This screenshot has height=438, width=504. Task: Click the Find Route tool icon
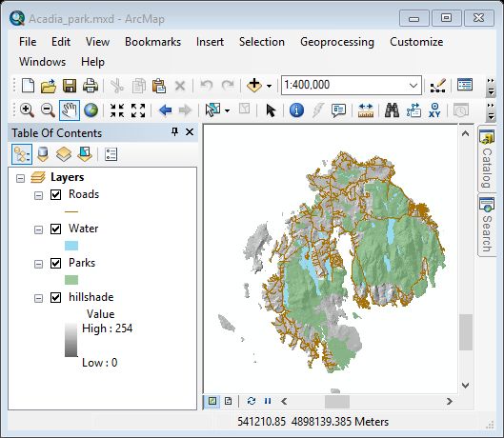(413, 110)
